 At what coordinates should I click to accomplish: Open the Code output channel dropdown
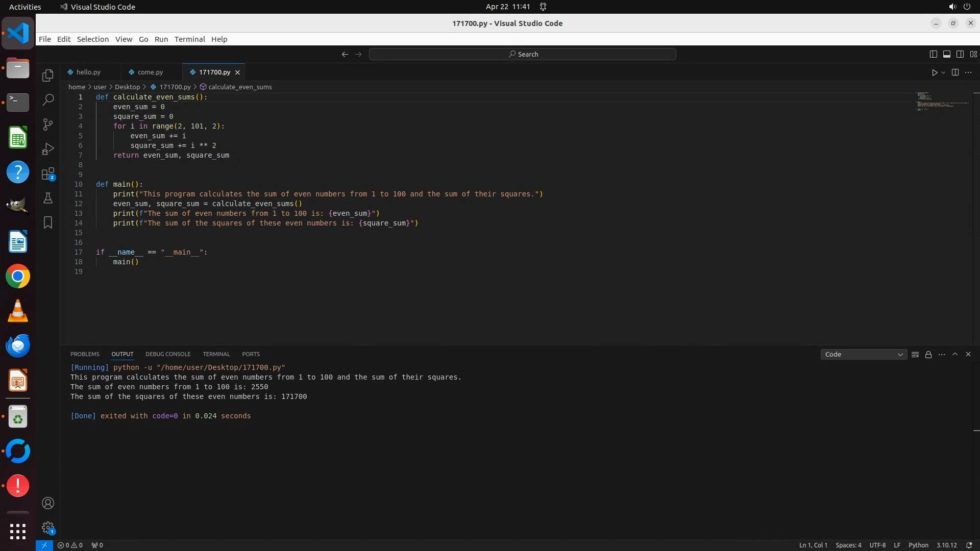click(x=863, y=355)
